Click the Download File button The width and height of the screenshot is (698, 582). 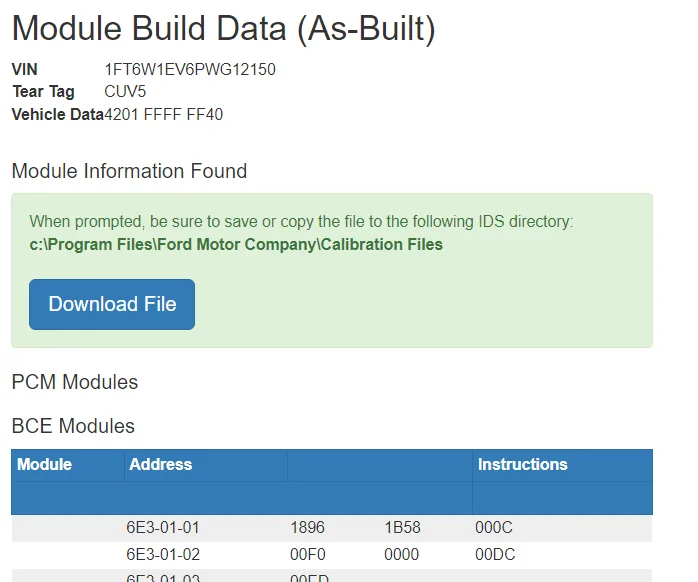[112, 305]
